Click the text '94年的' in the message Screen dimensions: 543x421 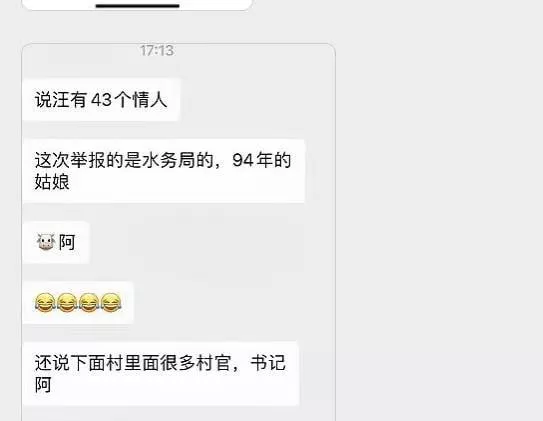point(261,160)
